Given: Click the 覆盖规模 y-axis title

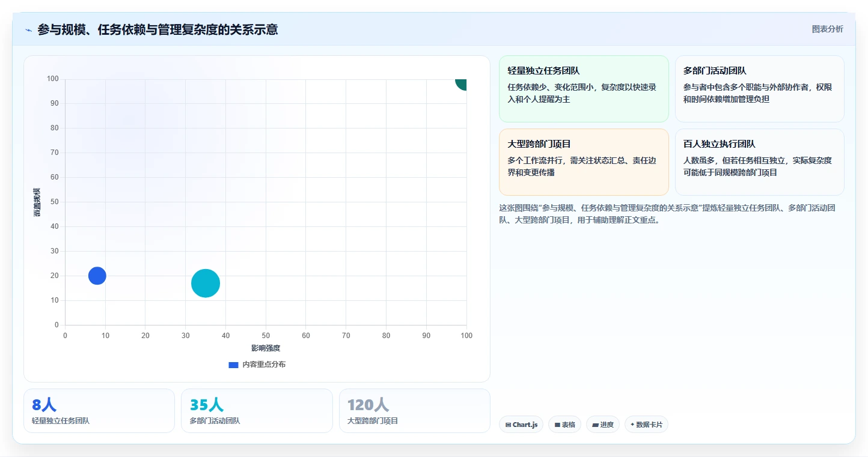Looking at the screenshot, I should coord(37,202).
